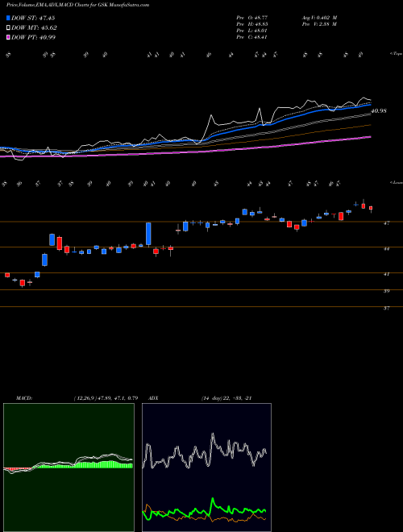403x532 pixels.
Task: Select the 'DOW PT: 40.99' legend text
Action: 34,37
